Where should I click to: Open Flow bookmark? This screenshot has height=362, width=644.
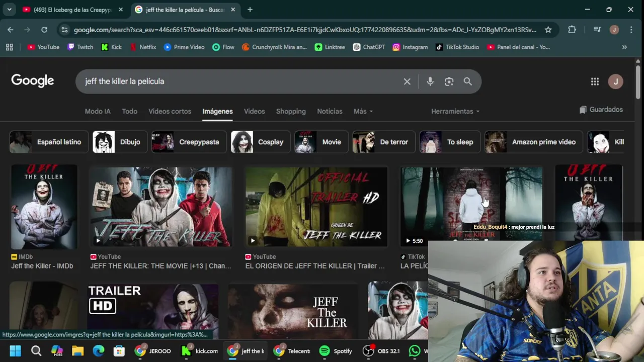(x=223, y=47)
